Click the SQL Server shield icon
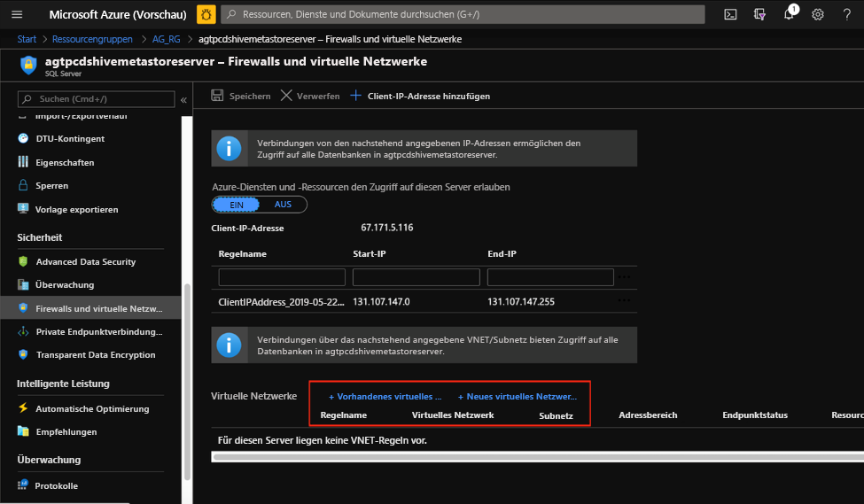The height and width of the screenshot is (504, 864). pos(28,65)
